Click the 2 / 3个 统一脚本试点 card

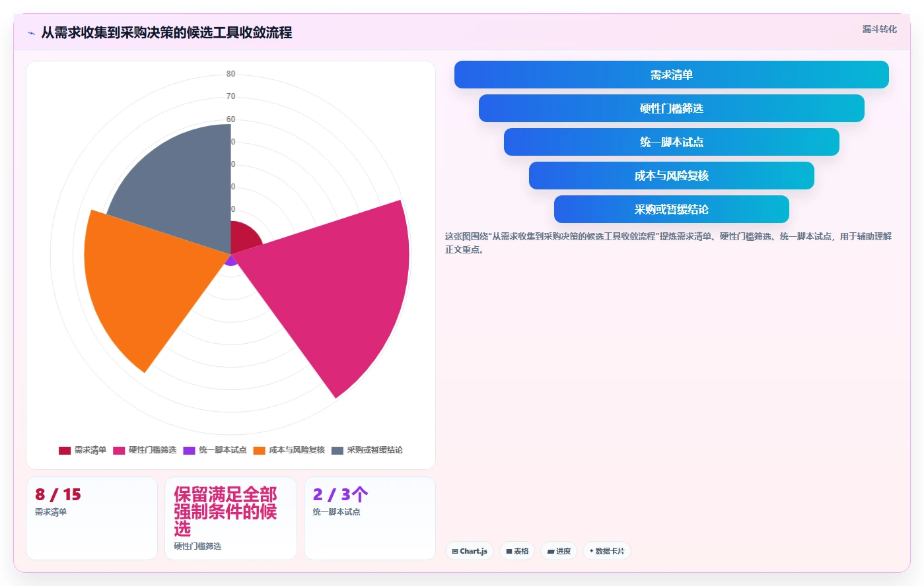pyautogui.click(x=370, y=518)
